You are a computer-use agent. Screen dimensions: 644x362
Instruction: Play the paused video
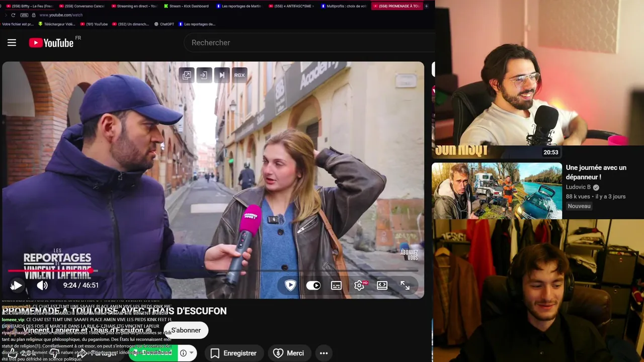pos(17,285)
